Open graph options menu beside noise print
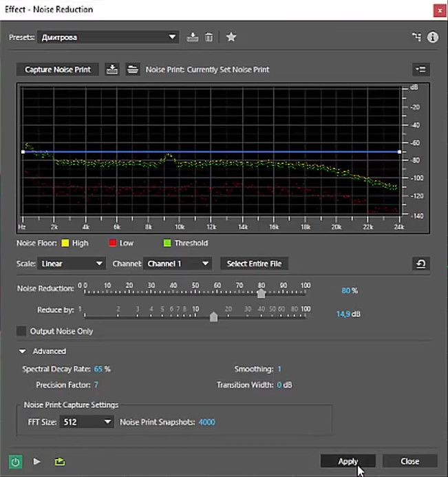This screenshot has height=477, width=448. [x=421, y=70]
